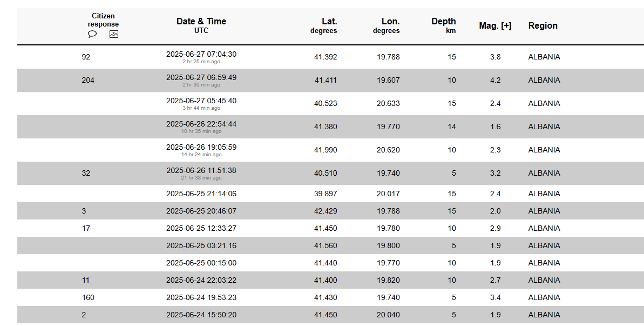Click the Region column header

coord(543,25)
